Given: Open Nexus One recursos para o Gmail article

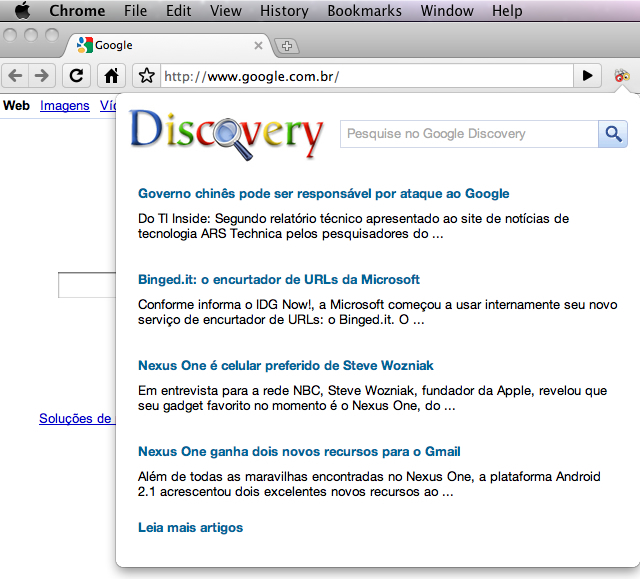Looking at the screenshot, I should (x=299, y=452).
